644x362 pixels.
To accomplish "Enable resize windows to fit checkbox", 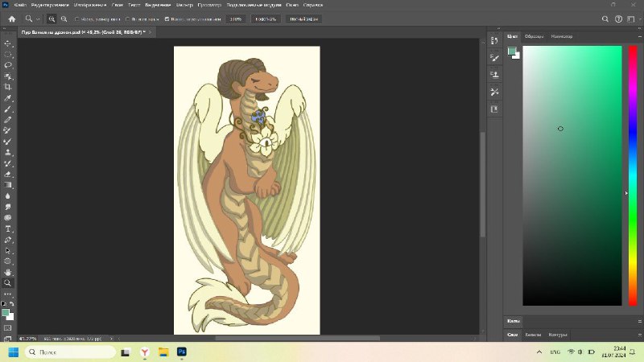I will click(76, 19).
